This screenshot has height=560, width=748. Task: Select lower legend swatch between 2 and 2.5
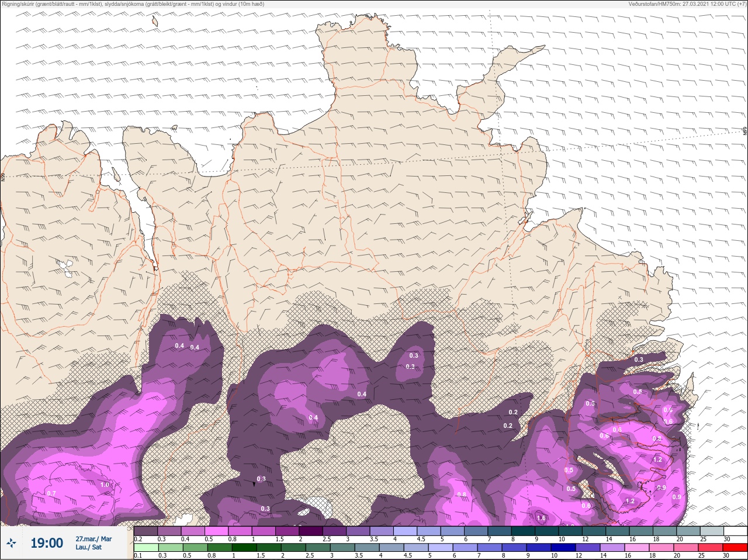(x=293, y=548)
